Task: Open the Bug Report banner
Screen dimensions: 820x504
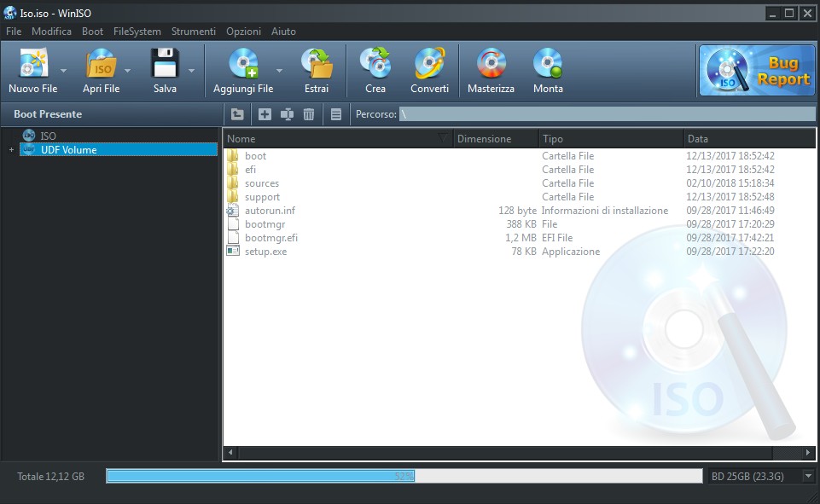Action: (x=757, y=71)
